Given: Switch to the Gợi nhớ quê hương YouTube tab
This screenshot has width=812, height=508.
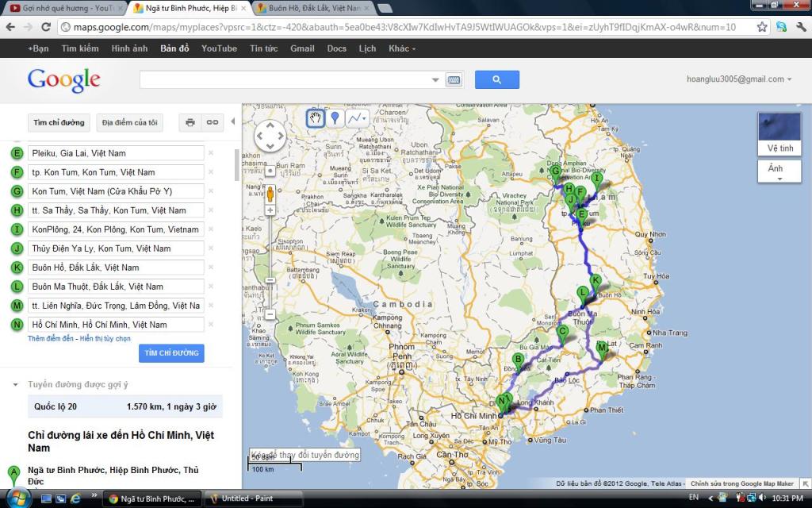Looking at the screenshot, I should pyautogui.click(x=67, y=8).
